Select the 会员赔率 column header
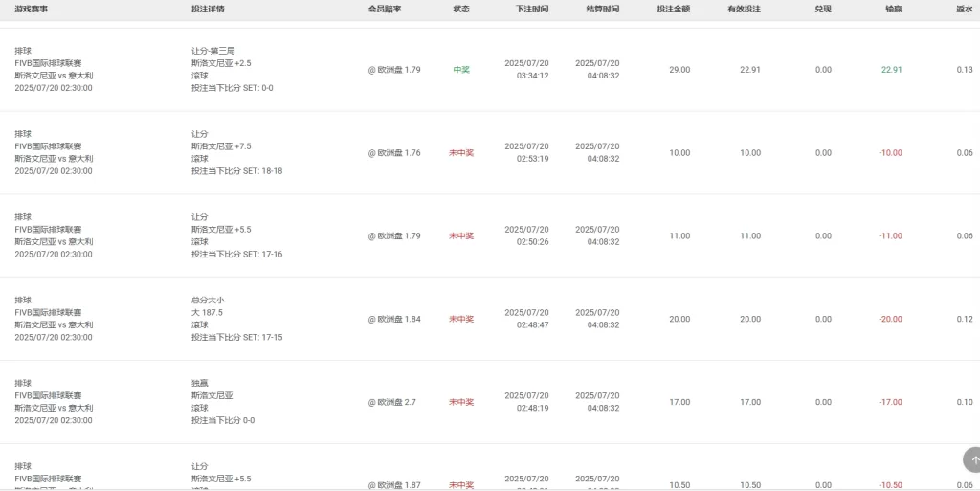Viewport: 980px width, 491px height. (x=385, y=10)
